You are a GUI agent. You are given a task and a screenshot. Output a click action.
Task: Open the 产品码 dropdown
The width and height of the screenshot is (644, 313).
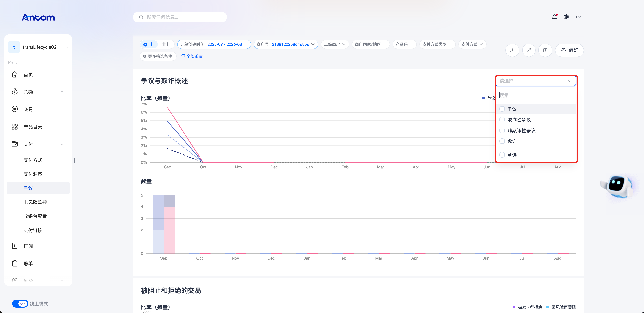[404, 44]
